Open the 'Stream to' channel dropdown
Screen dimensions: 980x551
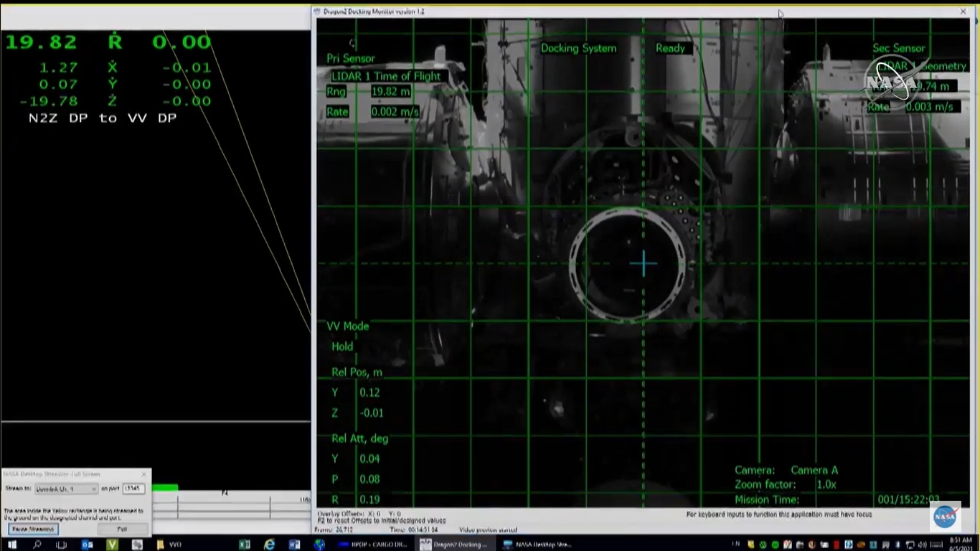[x=66, y=489]
